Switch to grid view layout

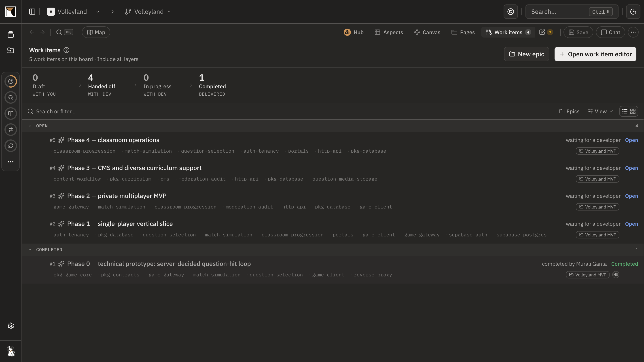633,112
